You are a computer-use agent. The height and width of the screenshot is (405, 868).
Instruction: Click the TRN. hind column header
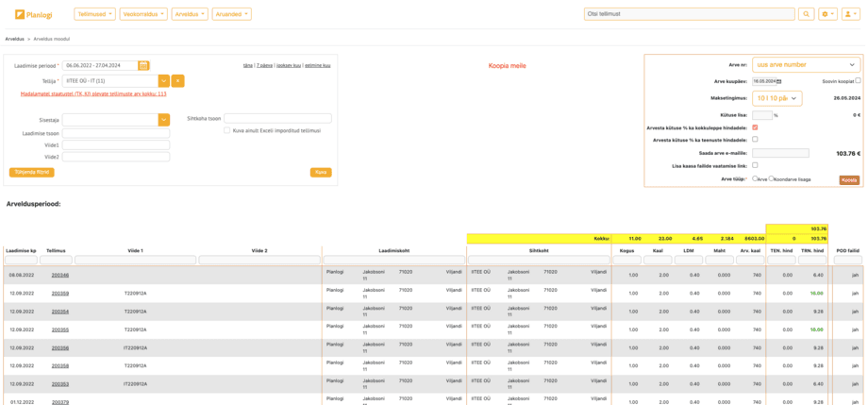812,251
